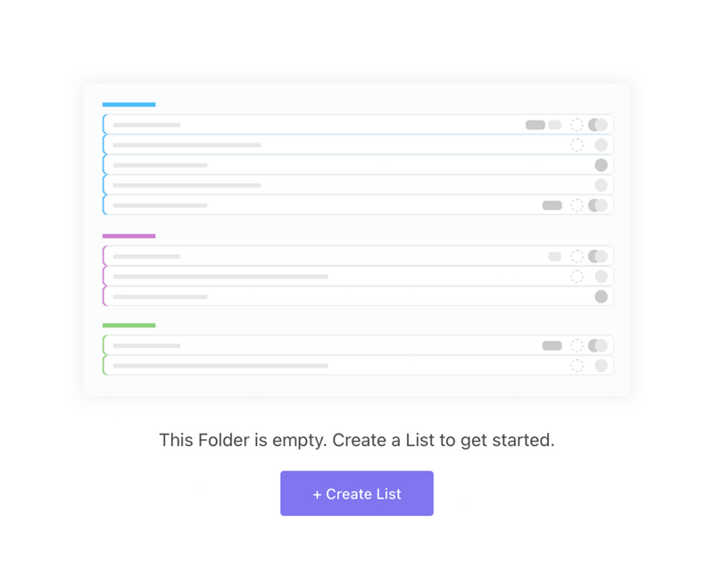Select the gray status pill on the first green row

[x=552, y=345]
